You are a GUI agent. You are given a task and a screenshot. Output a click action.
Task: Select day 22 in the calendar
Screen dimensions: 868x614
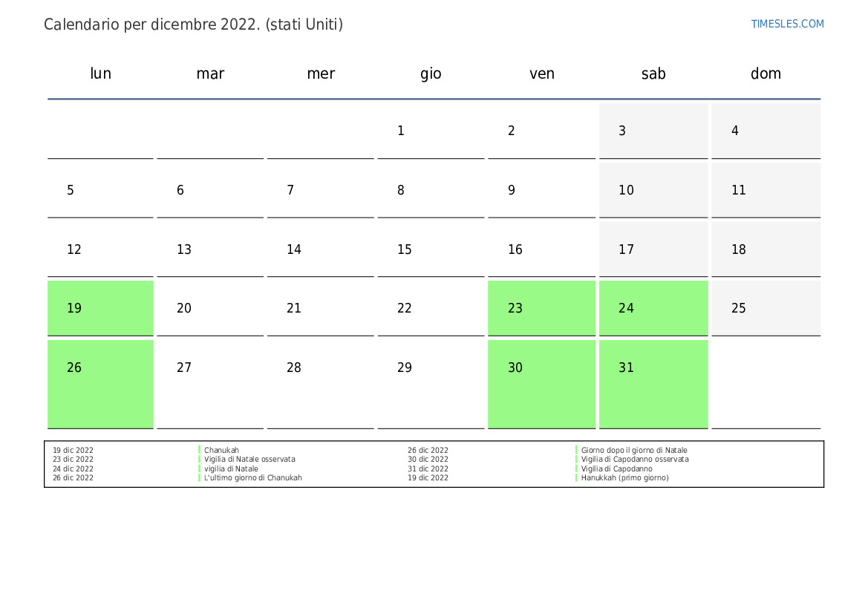[x=431, y=308]
